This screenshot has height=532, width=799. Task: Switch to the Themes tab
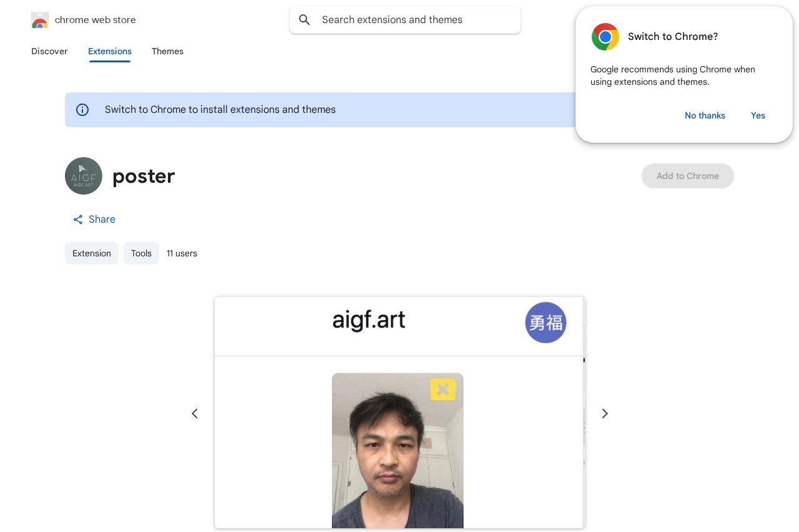tap(167, 51)
